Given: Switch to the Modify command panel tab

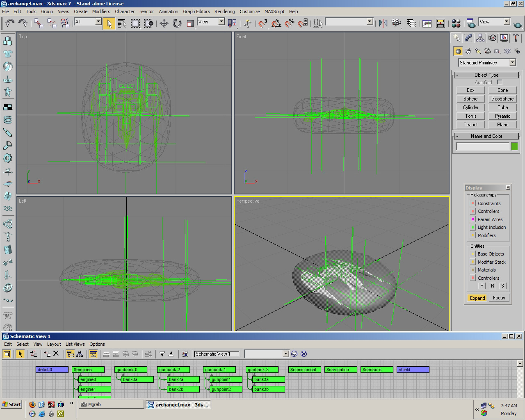Looking at the screenshot, I should coord(468,38).
